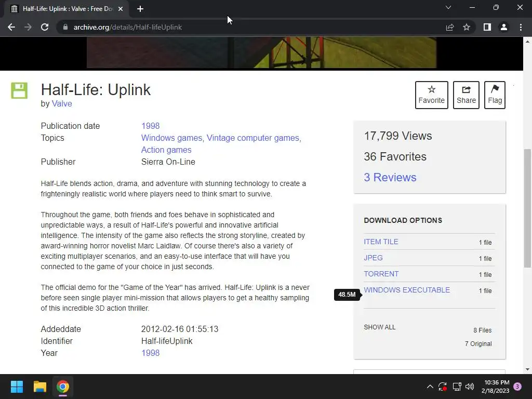Open the 1998 publication date link
Image resolution: width=532 pixels, height=399 pixels.
pyautogui.click(x=150, y=126)
